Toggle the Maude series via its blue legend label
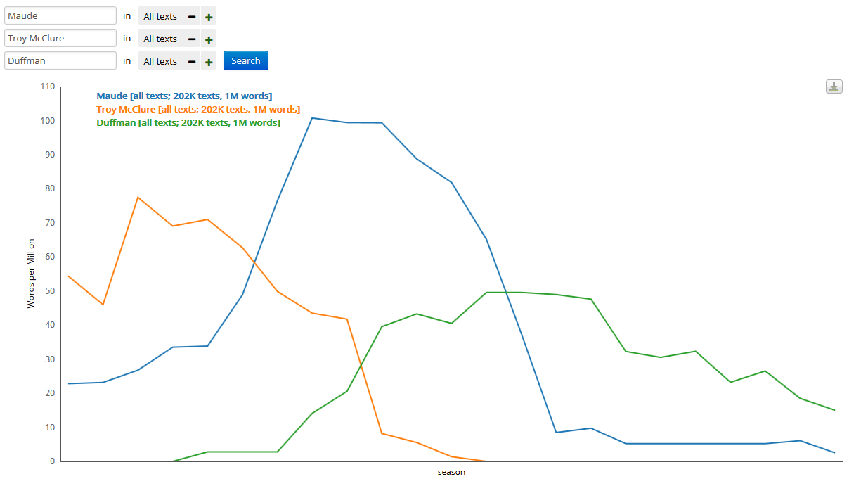Image resolution: width=868 pixels, height=486 pixels. (184, 96)
